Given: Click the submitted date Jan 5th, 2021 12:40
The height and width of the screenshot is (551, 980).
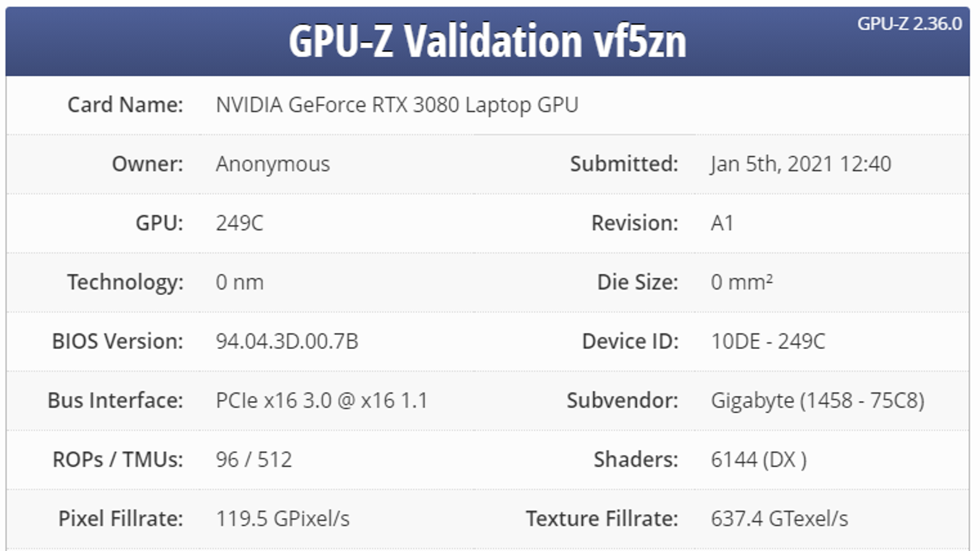Looking at the screenshot, I should click(801, 164).
